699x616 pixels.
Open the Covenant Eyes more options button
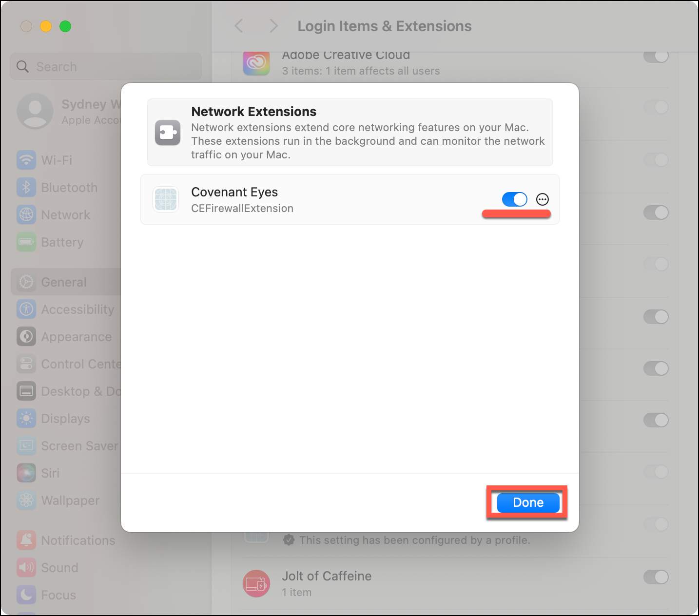(x=543, y=199)
